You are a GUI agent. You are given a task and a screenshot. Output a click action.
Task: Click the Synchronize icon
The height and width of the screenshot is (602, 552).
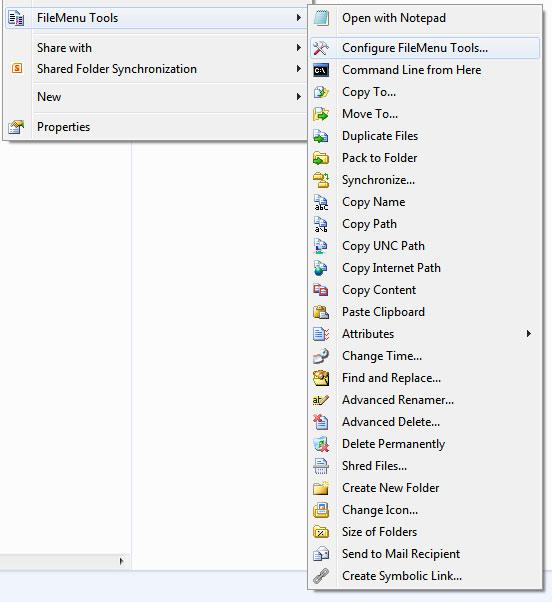click(321, 180)
